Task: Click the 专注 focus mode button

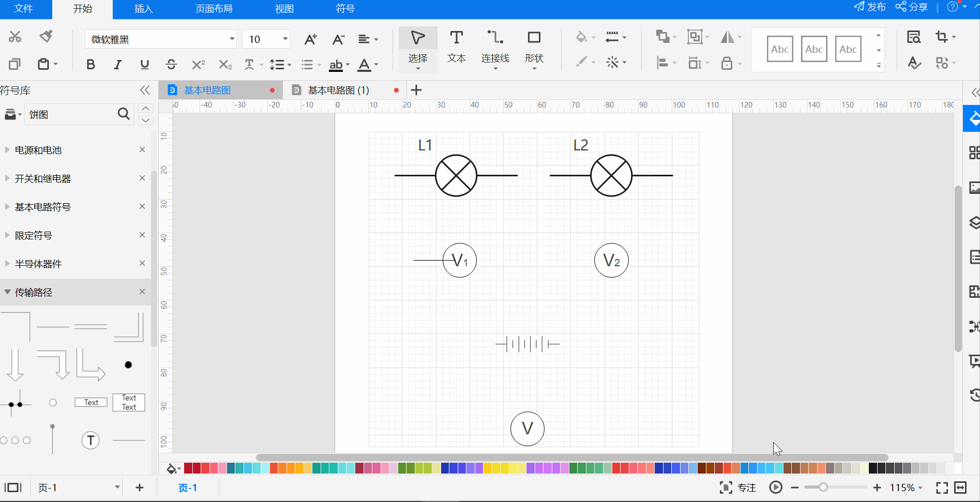Action: [738, 488]
